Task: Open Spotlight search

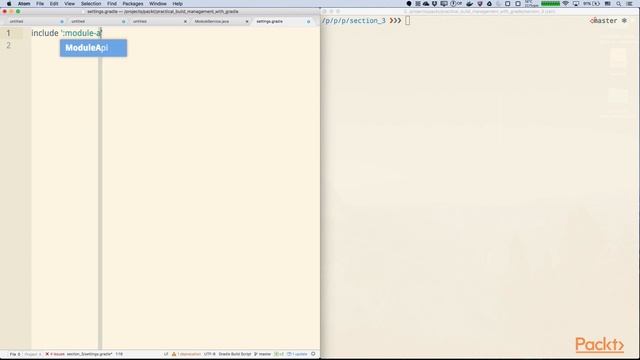Action: tap(619, 4)
